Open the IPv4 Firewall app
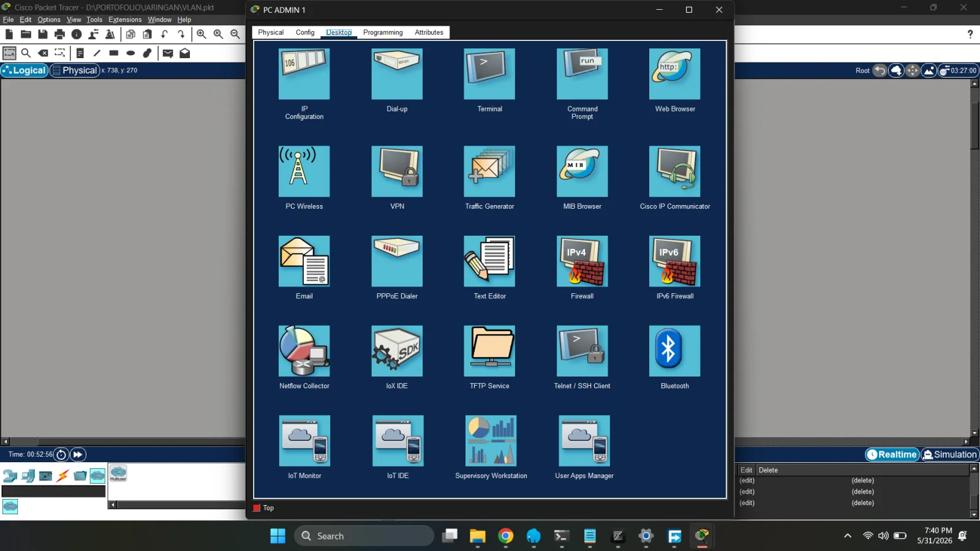This screenshot has width=980, height=551. [x=582, y=261]
